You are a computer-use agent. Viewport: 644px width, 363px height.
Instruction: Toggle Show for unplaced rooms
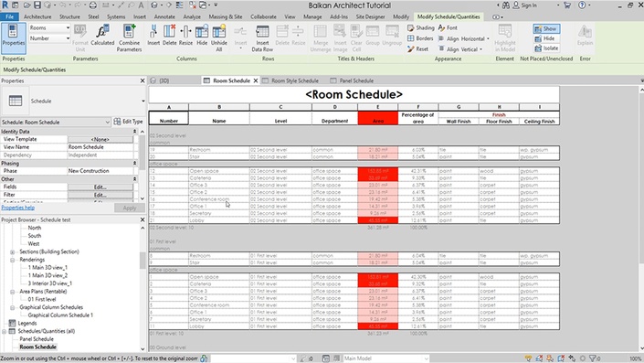point(546,28)
